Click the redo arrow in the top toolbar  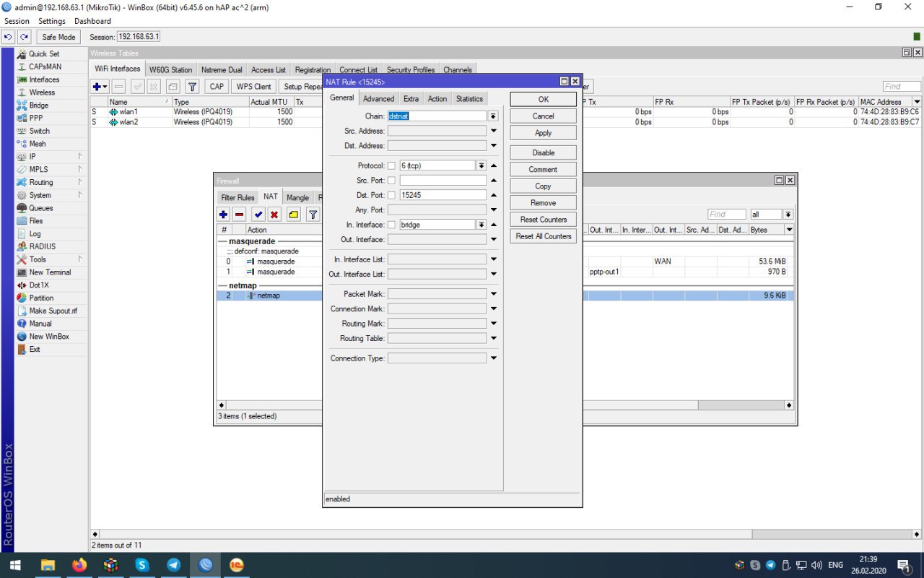pyautogui.click(x=25, y=37)
